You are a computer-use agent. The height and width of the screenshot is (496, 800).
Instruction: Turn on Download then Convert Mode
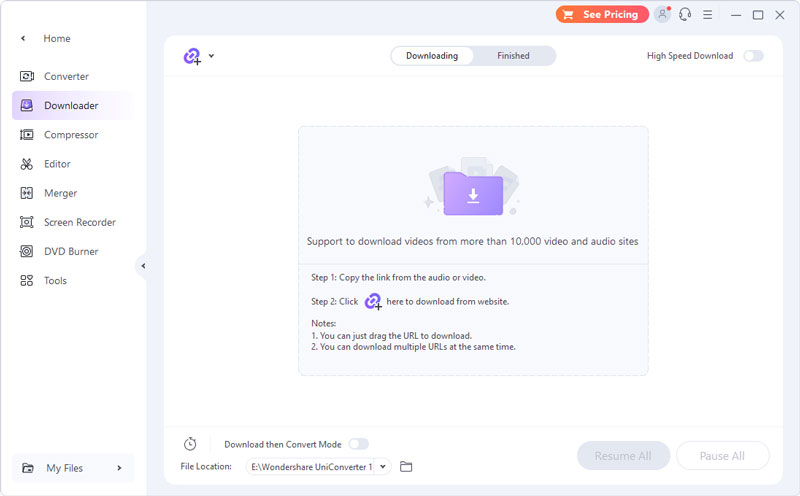point(358,444)
